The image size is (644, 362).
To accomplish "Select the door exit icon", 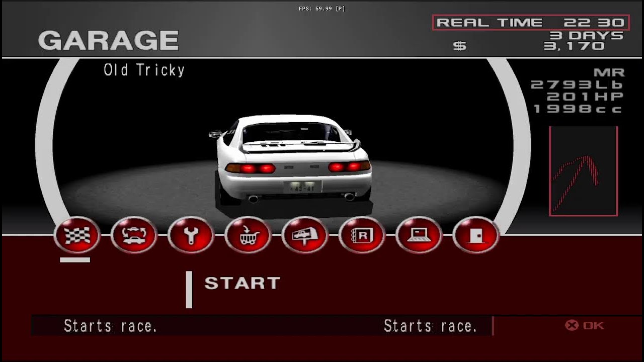I will coord(475,235).
